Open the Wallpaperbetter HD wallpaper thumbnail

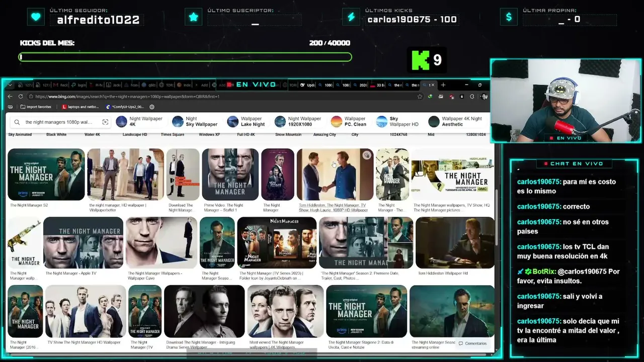126,174
